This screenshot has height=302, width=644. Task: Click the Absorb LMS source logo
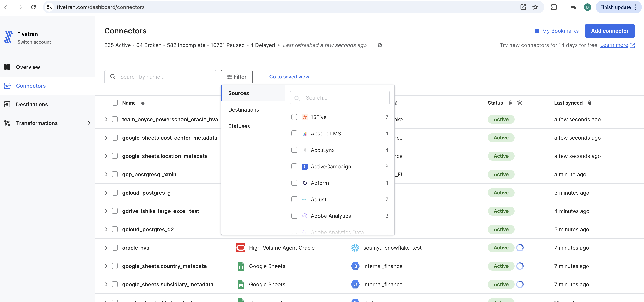point(304,134)
